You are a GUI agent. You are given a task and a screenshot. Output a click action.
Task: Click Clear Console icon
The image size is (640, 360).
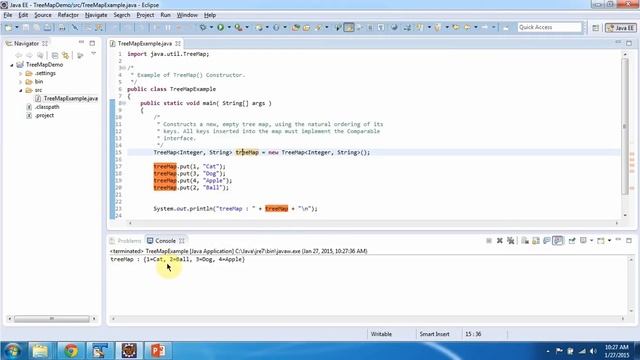[x=525, y=241]
